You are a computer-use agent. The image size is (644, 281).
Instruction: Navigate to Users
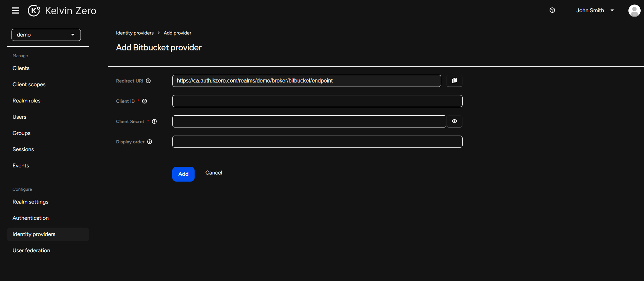coord(19,117)
